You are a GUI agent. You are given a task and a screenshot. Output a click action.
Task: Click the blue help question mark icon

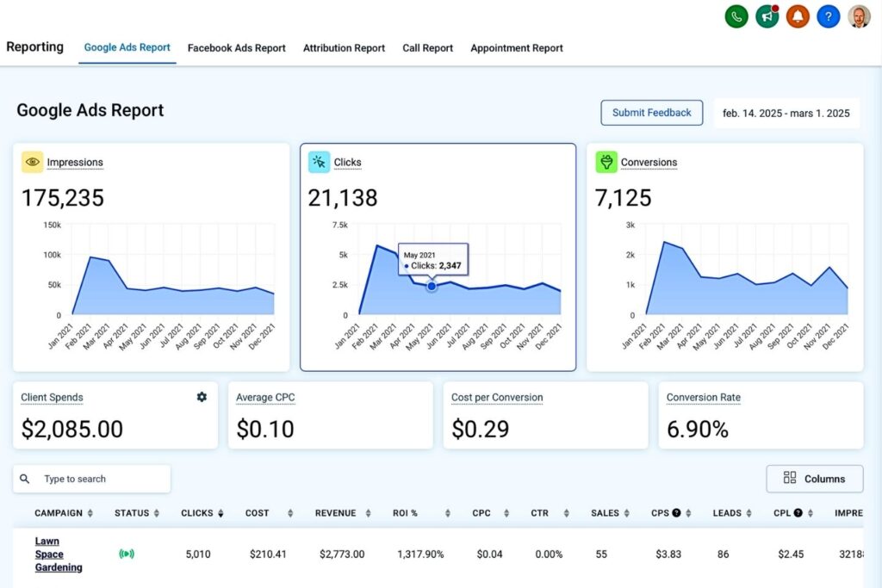tap(828, 16)
